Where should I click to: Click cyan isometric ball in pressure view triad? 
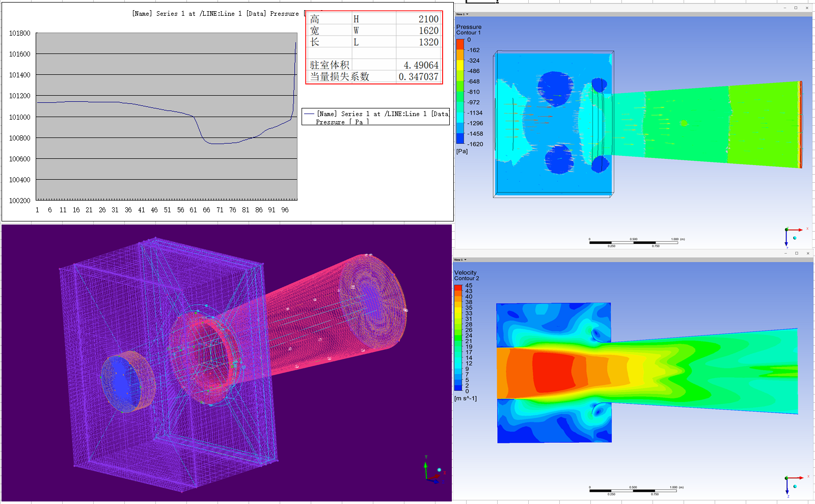point(795,238)
